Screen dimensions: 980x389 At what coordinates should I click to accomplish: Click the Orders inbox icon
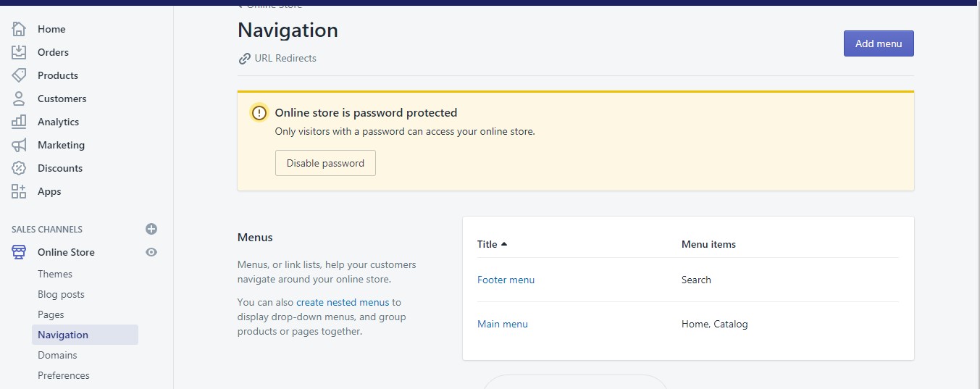click(x=19, y=52)
